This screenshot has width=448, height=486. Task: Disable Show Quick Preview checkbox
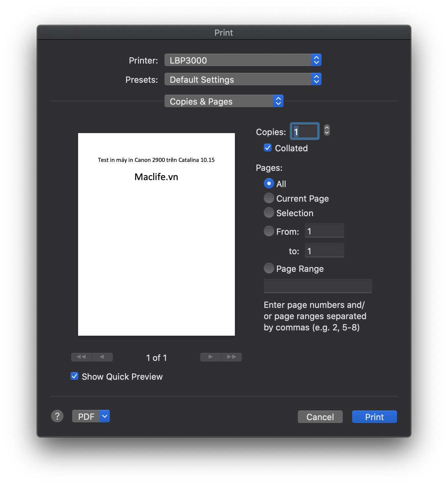(74, 376)
